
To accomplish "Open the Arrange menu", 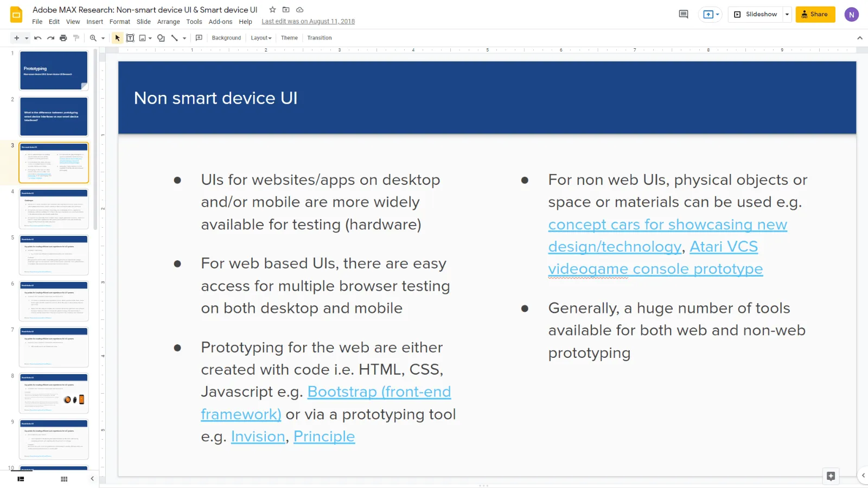I will [x=169, y=22].
